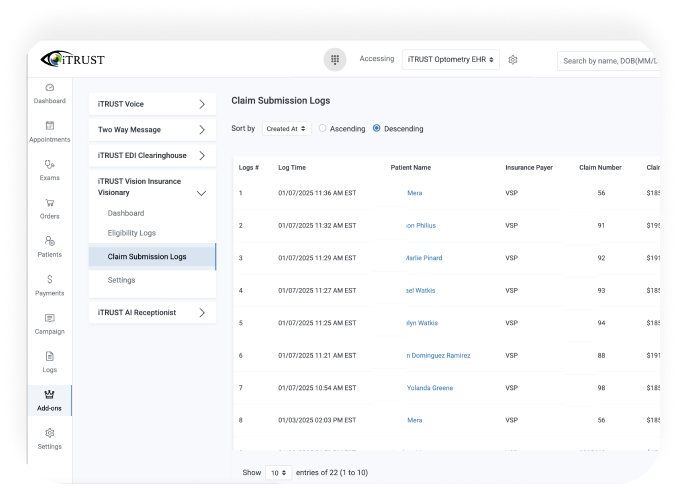This screenshot has height=490, width=680.
Task: Click the Patient Name column header
Action: [411, 167]
